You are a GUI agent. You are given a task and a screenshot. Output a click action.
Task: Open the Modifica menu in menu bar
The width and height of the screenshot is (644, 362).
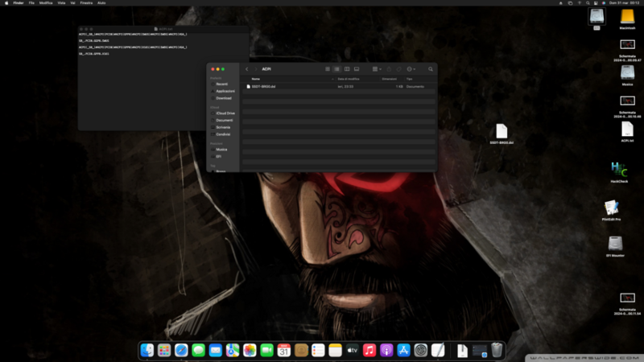(x=46, y=3)
